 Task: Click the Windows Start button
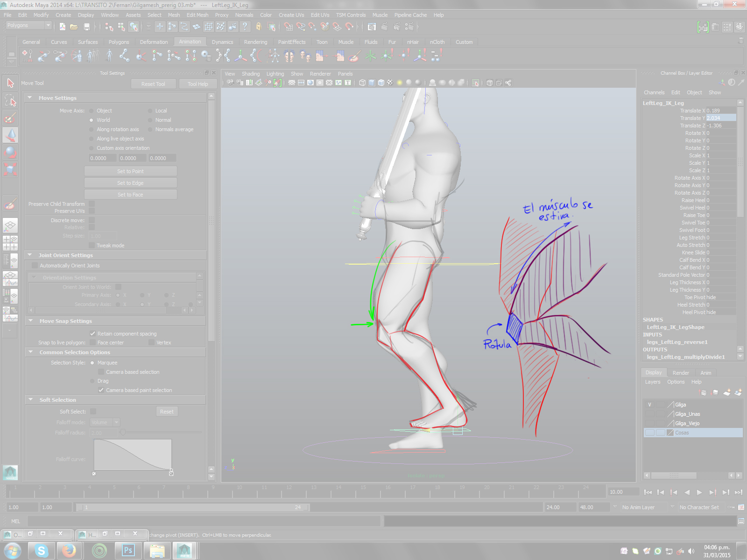tap(13, 551)
